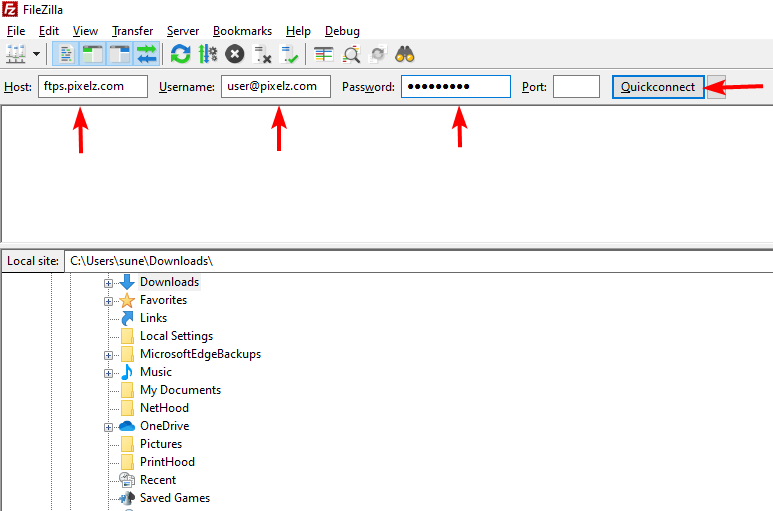773x511 pixels.
Task: Open the Bookmarks menu
Action: click(x=242, y=31)
